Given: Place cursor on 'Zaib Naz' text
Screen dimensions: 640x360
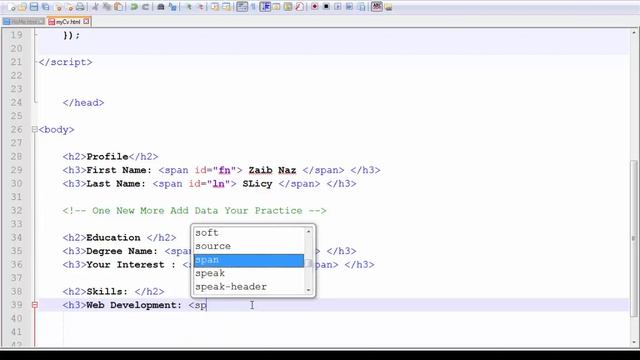Looking at the screenshot, I should click(272, 170).
